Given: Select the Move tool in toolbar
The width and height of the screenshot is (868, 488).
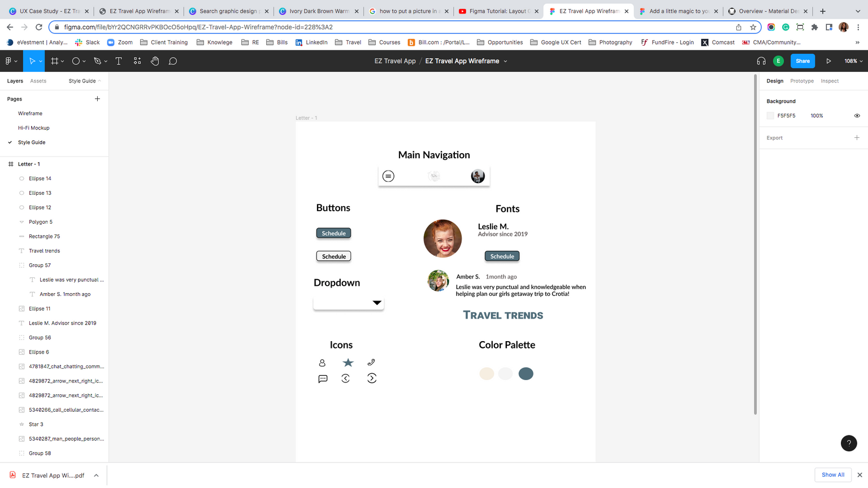Looking at the screenshot, I should (32, 61).
